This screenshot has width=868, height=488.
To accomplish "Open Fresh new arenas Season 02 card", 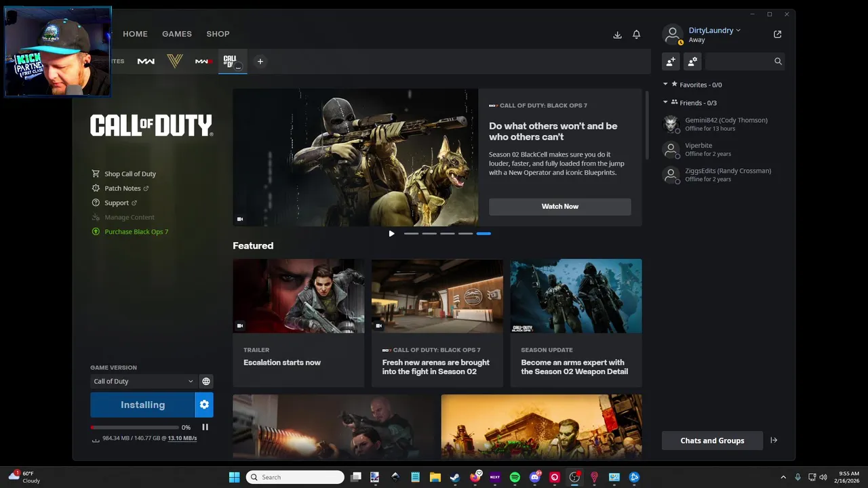I will [x=437, y=323].
